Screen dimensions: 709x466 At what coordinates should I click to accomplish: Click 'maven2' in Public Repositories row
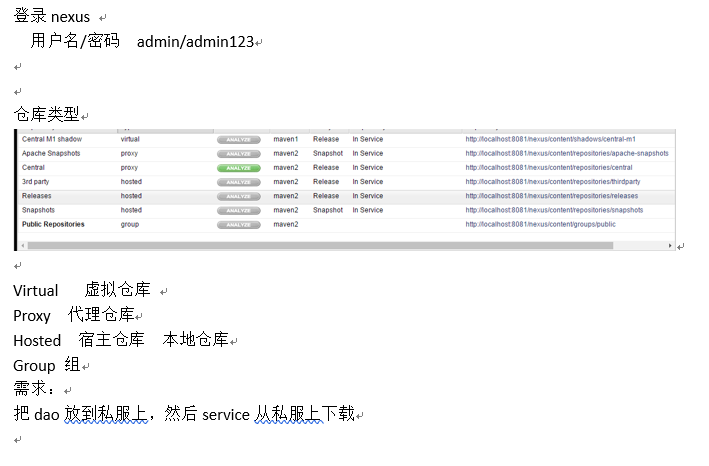286,224
